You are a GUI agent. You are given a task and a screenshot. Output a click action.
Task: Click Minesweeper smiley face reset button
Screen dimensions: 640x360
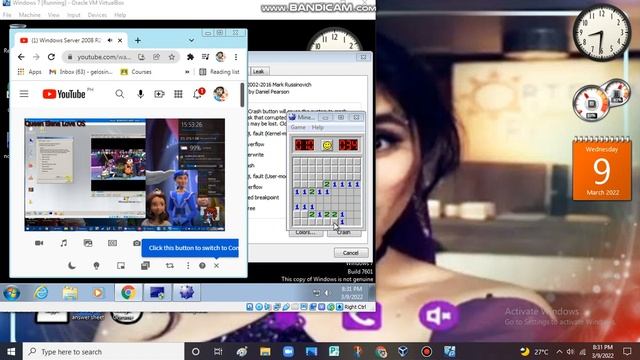pos(327,145)
